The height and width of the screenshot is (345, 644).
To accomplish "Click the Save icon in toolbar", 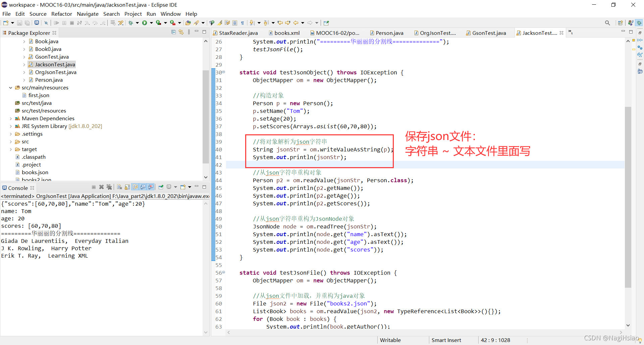I will coord(19,23).
